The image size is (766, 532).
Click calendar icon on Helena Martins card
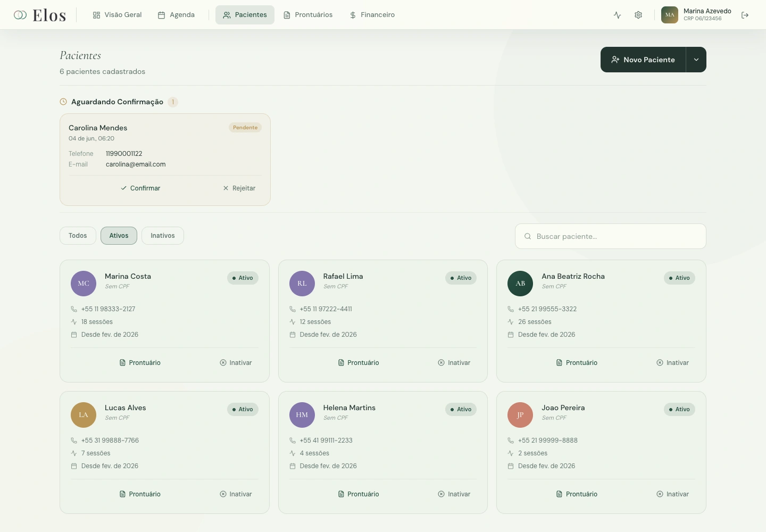[293, 466]
